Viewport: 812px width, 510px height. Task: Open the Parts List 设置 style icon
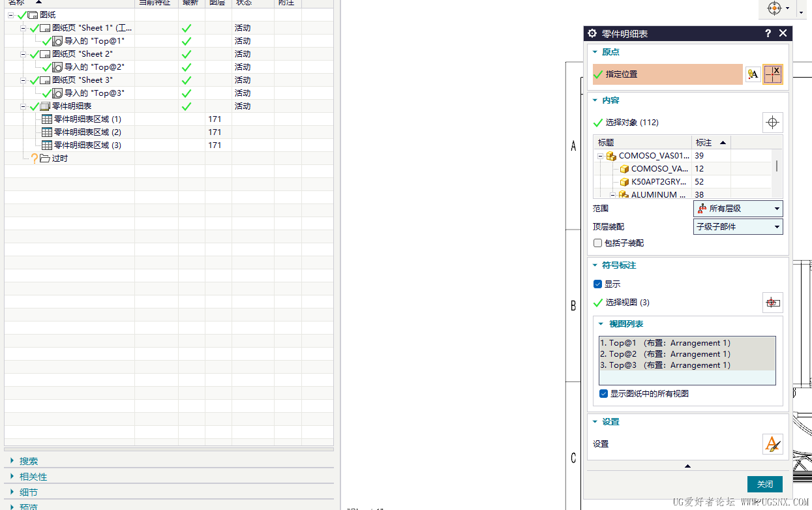click(772, 444)
